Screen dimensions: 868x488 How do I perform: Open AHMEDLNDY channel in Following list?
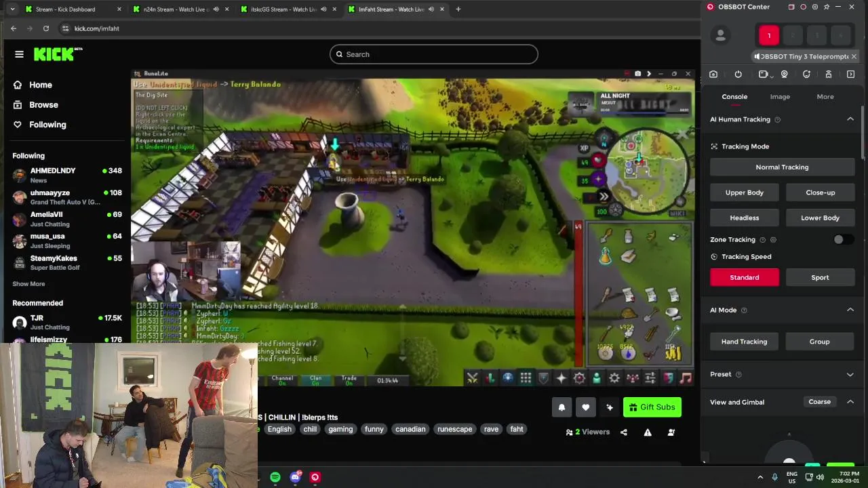coord(66,176)
